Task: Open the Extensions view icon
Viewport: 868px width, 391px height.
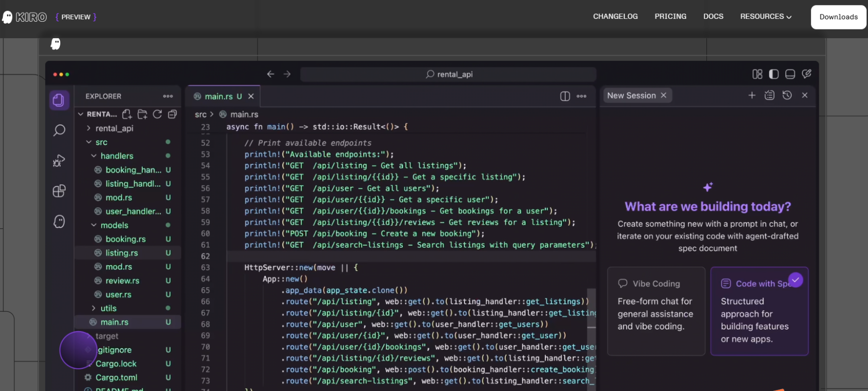Action: [x=59, y=191]
